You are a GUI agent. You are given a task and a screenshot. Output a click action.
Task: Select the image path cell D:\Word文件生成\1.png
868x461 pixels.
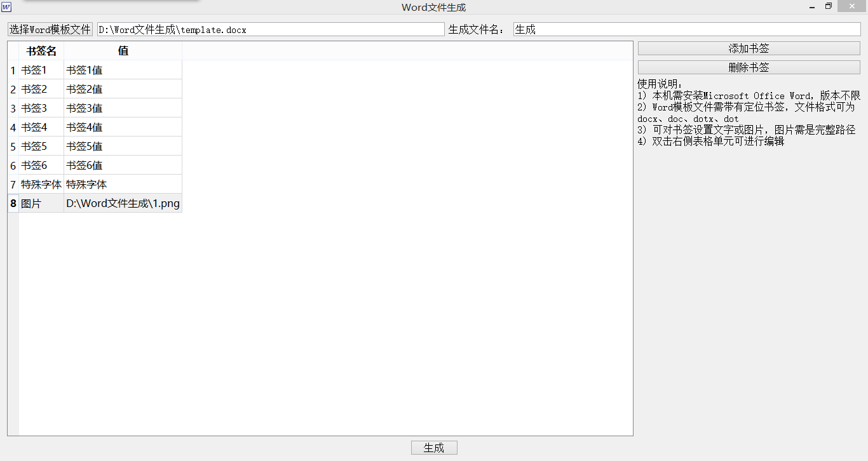123,203
